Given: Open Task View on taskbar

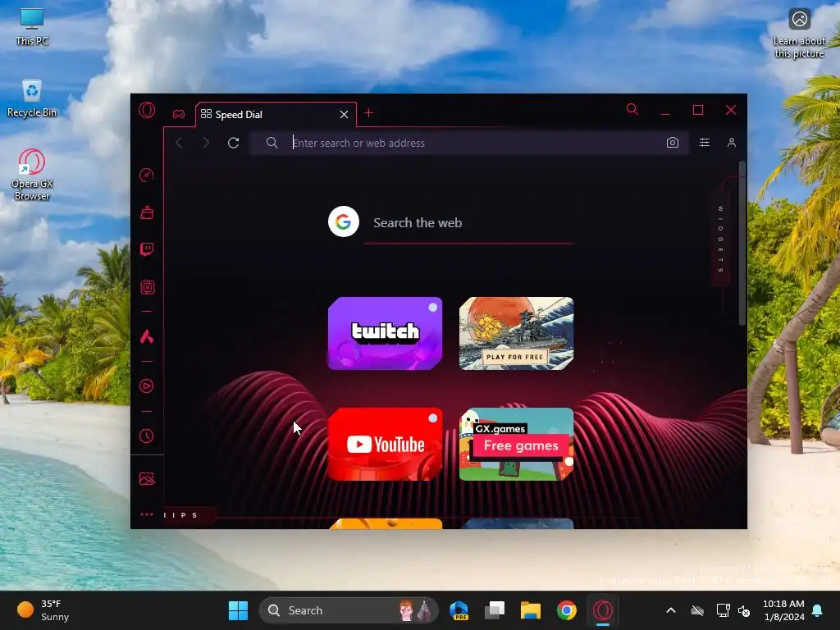Looking at the screenshot, I should tap(495, 610).
